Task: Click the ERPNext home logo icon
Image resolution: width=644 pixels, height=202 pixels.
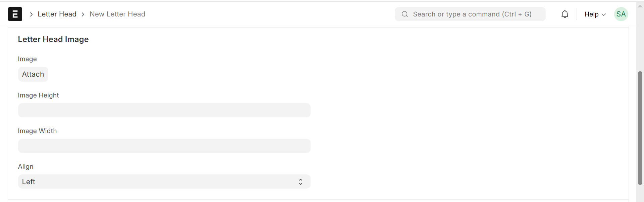Action: [x=15, y=14]
